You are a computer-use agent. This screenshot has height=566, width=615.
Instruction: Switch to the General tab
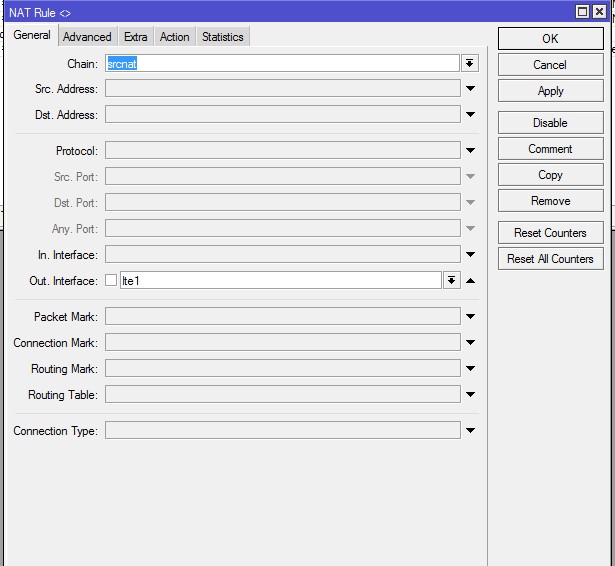click(x=32, y=35)
